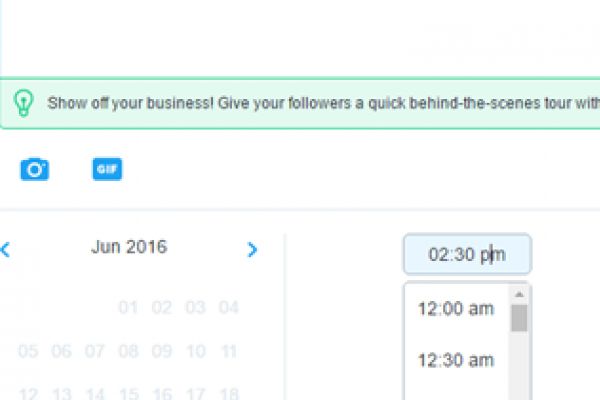The width and height of the screenshot is (600, 400).
Task: Click the camera photo upload icon
Action: pyautogui.click(x=35, y=169)
